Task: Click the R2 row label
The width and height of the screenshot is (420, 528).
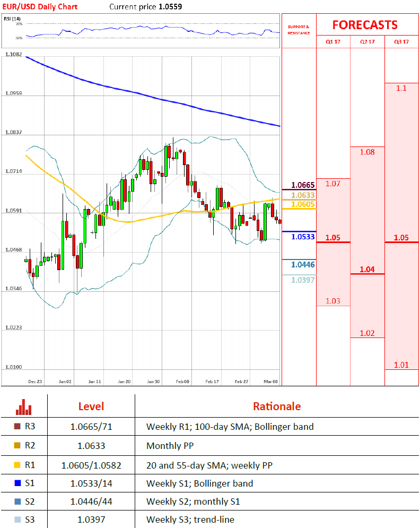Action: point(30,446)
